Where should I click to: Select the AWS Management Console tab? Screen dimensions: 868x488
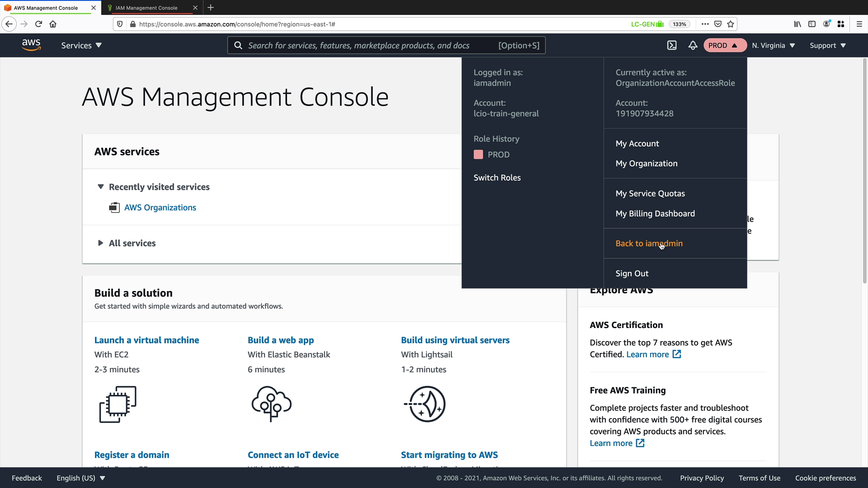click(46, 8)
